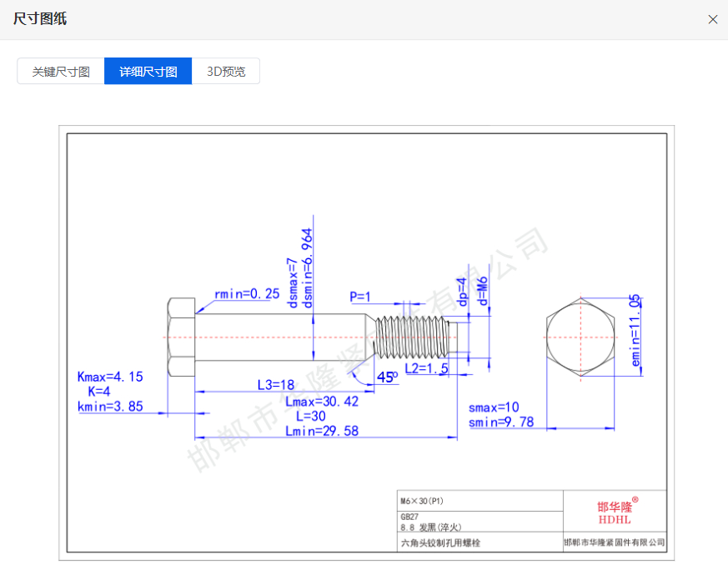Click the hexagon end-view of bolt head
Image resolution: width=728 pixels, height=570 pixels.
pyautogui.click(x=580, y=337)
